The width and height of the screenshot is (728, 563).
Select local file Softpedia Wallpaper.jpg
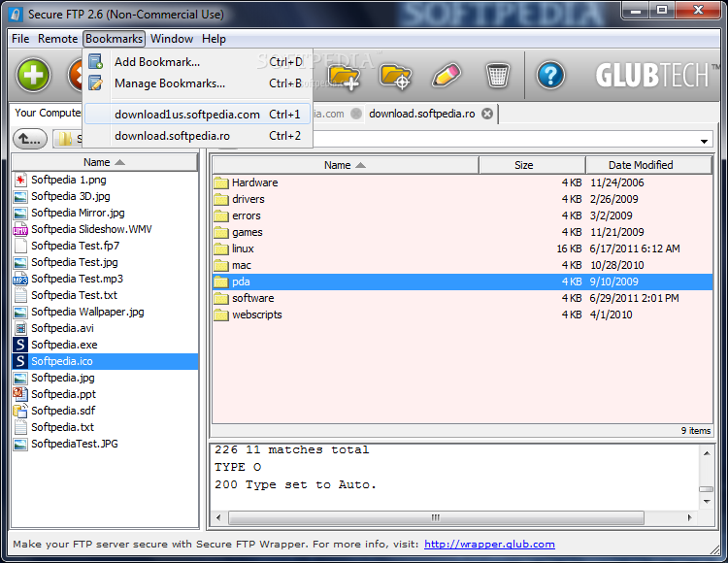105,312
